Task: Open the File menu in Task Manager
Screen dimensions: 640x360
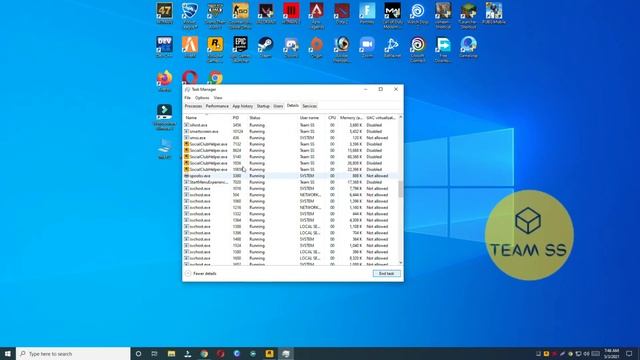Action: click(x=187, y=98)
